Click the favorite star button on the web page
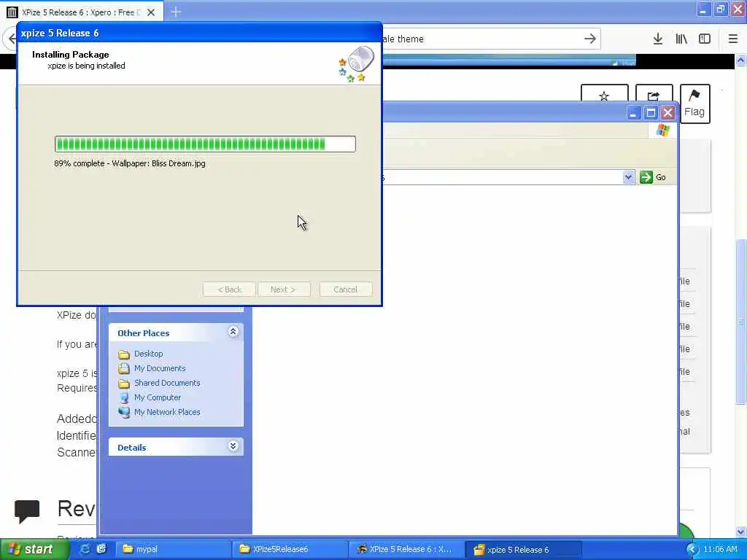 (604, 96)
